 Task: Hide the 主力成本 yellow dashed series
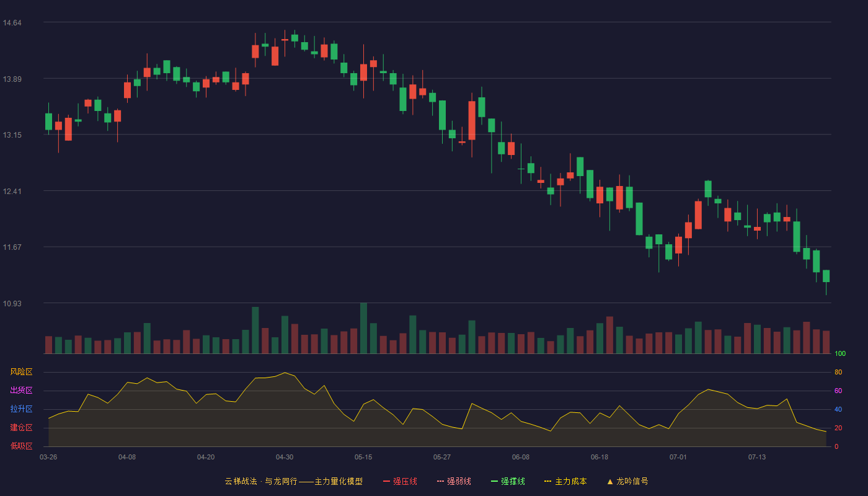point(565,481)
